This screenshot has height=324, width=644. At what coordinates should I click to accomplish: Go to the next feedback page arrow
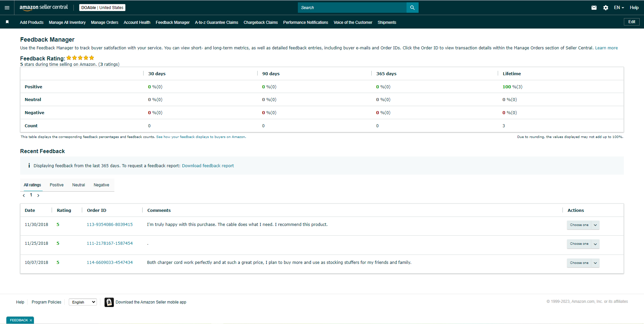tap(38, 195)
